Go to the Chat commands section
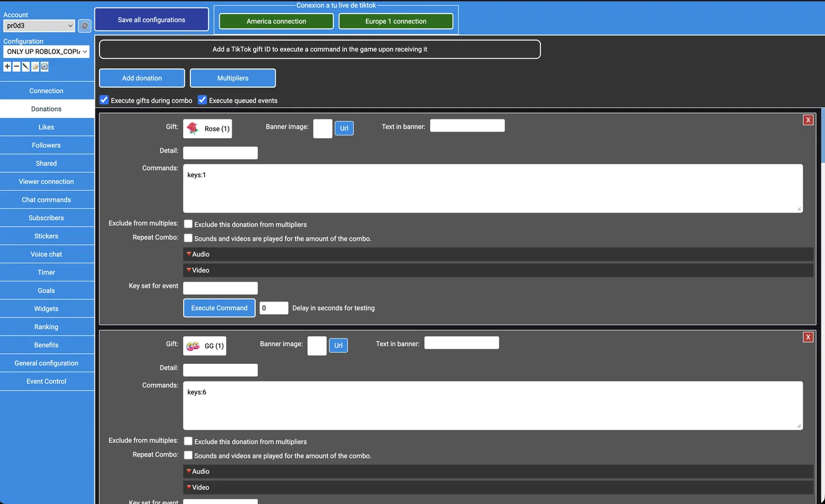Viewport: 825px width, 504px height. (x=46, y=200)
